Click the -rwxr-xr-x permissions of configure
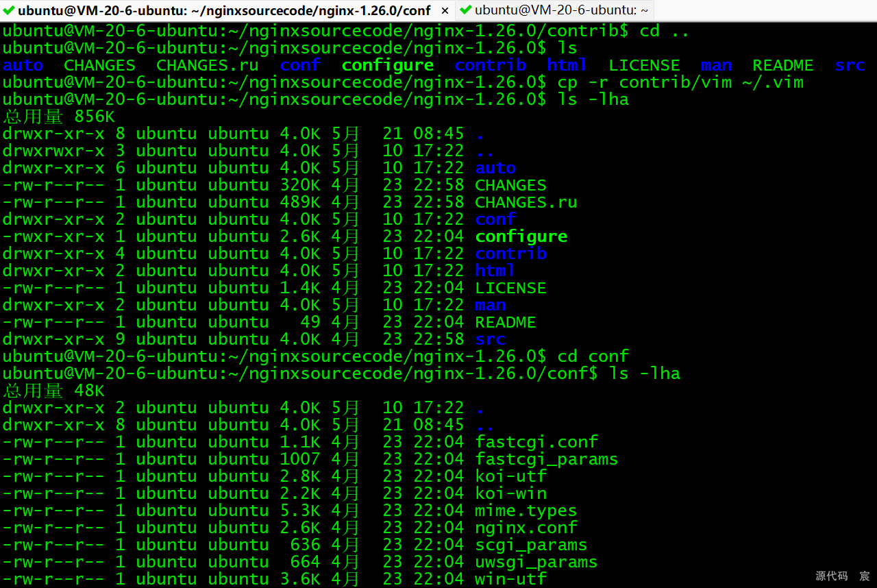877x588 pixels. point(54,236)
